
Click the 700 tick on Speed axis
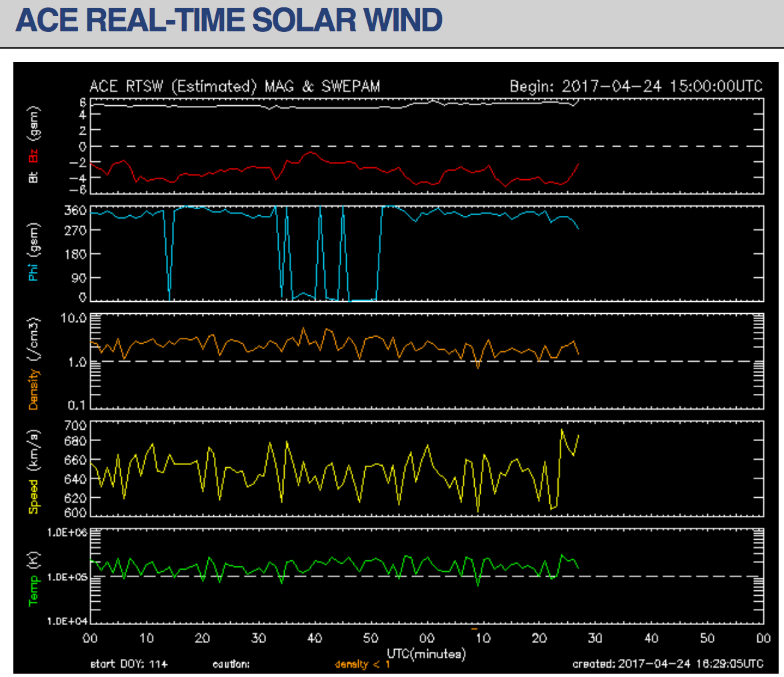pos(75,425)
